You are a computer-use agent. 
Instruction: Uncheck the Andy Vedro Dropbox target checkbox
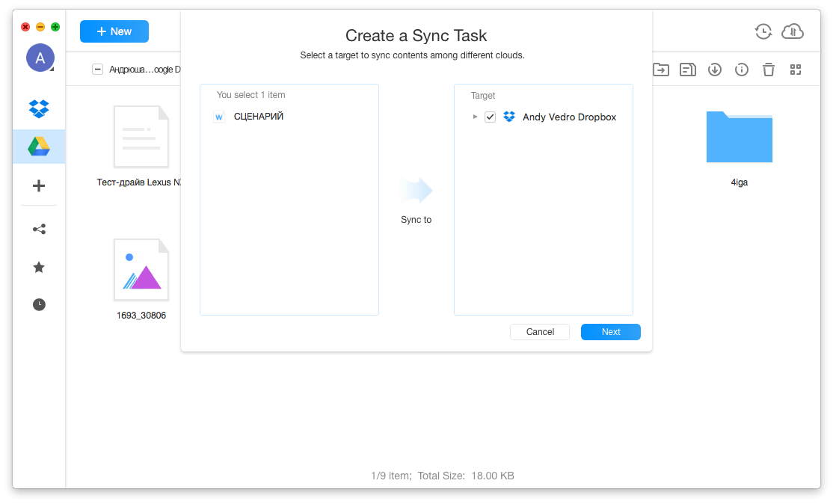tap(491, 117)
